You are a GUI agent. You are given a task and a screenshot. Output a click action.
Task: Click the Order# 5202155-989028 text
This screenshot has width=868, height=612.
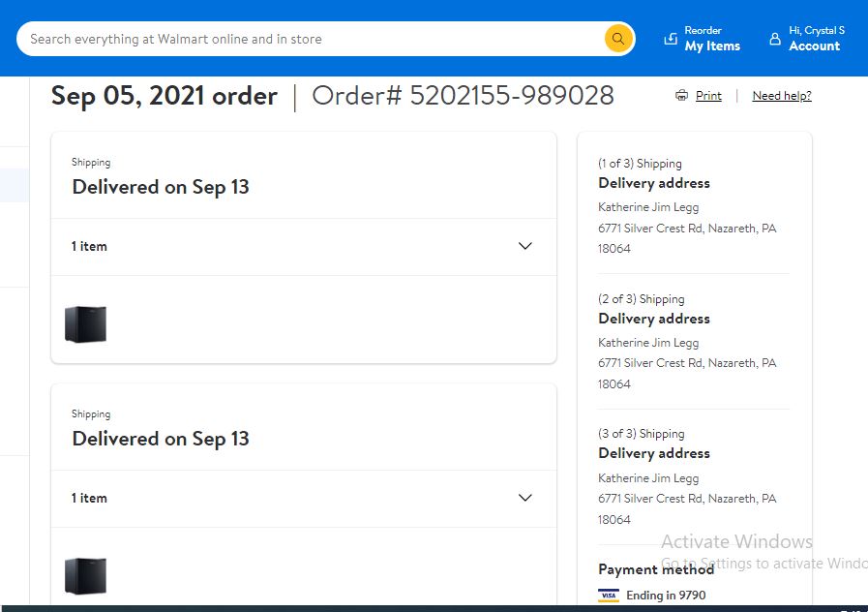(x=463, y=96)
